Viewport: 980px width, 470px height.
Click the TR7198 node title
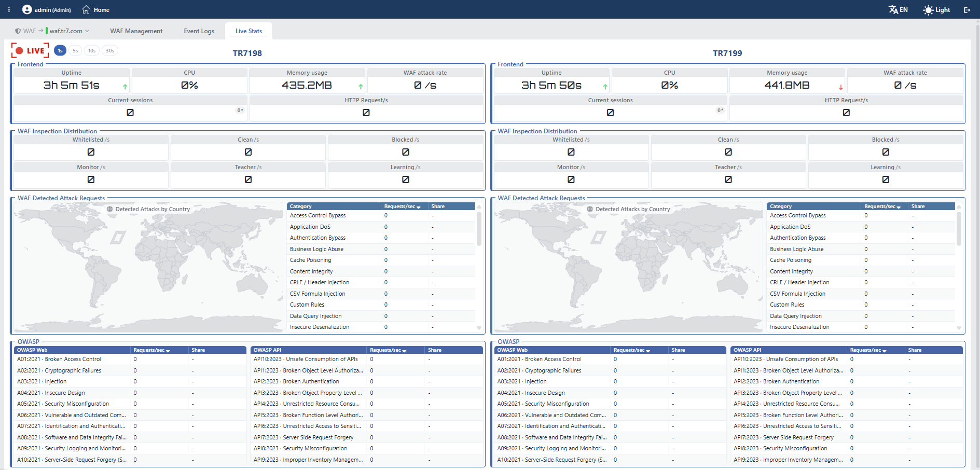click(247, 53)
